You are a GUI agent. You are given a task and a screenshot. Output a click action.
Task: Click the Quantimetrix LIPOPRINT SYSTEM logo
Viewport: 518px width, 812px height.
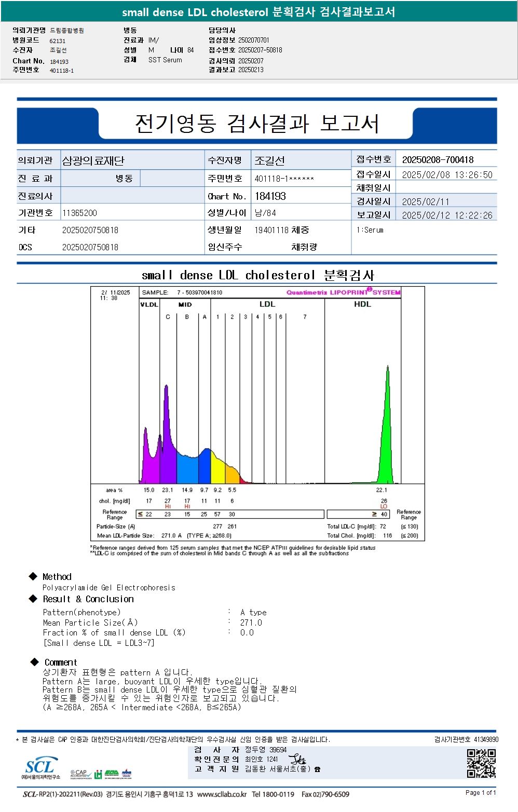[344, 292]
